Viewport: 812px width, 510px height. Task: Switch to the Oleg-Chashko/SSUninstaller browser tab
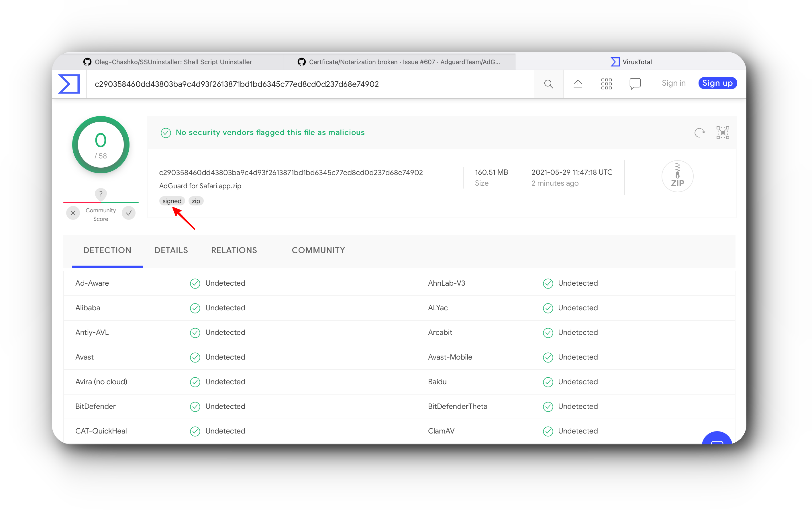point(168,62)
